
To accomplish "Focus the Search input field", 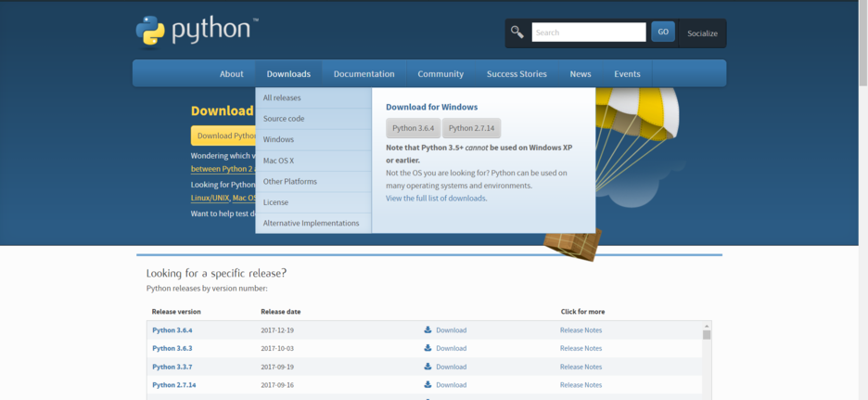I will click(x=589, y=32).
